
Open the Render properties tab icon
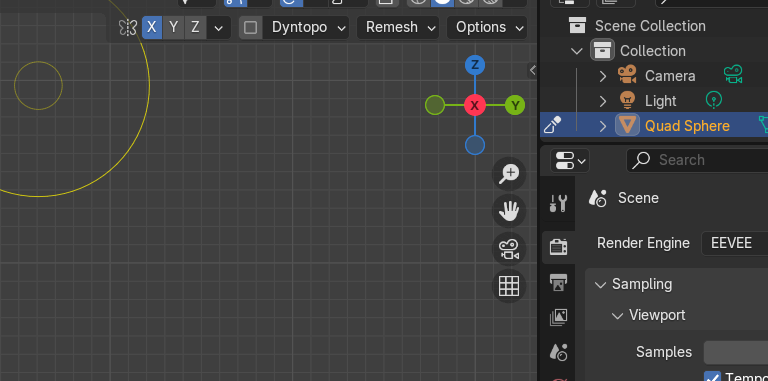click(558, 247)
